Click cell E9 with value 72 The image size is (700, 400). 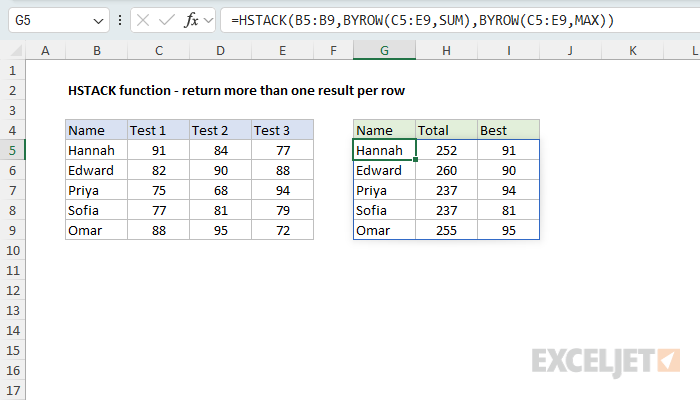coord(283,230)
